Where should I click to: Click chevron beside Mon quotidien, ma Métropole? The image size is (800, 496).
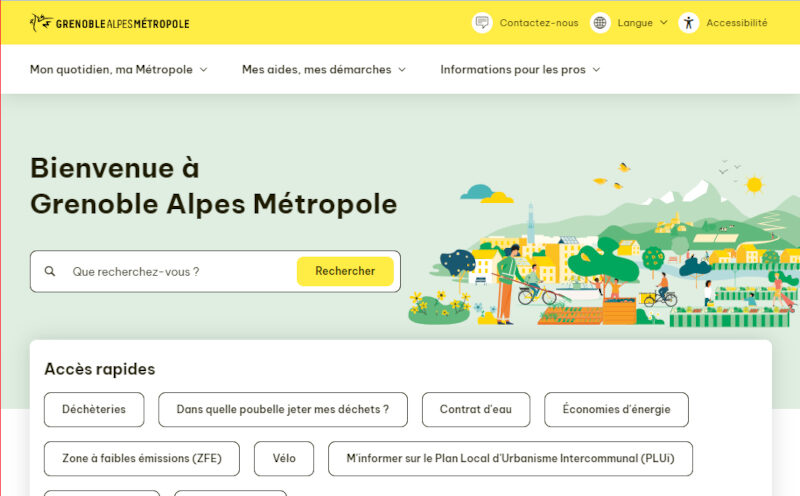[203, 69]
